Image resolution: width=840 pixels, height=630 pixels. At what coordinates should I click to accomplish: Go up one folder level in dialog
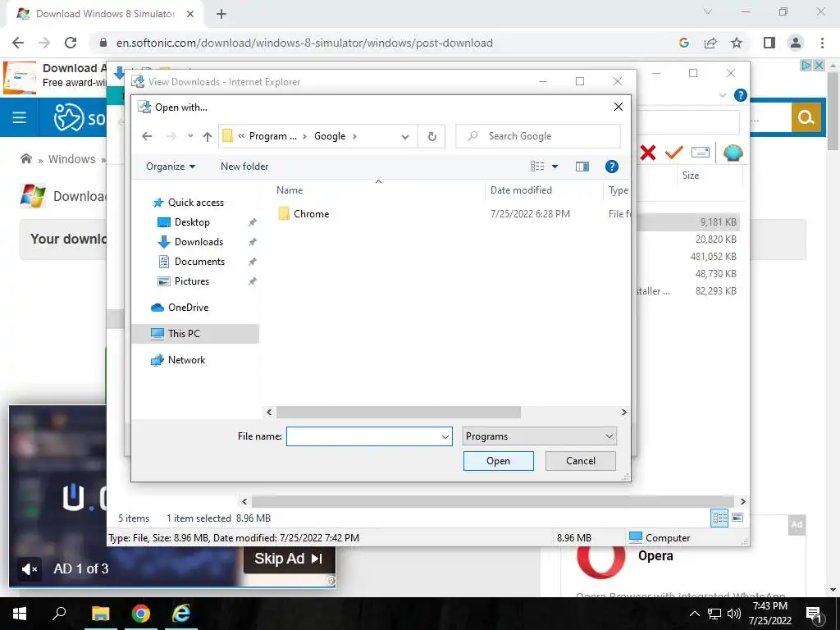click(x=208, y=136)
